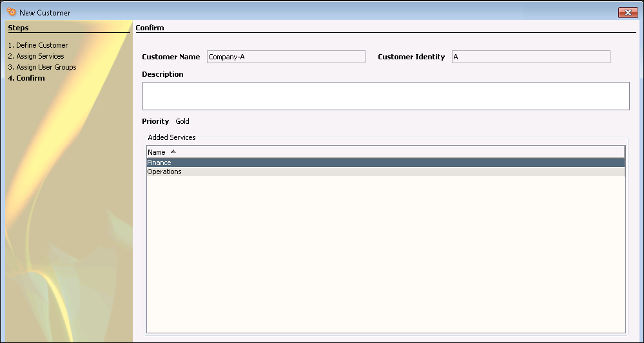Image resolution: width=644 pixels, height=343 pixels.
Task: Click the Customer Name field containing Company-A
Action: click(286, 57)
